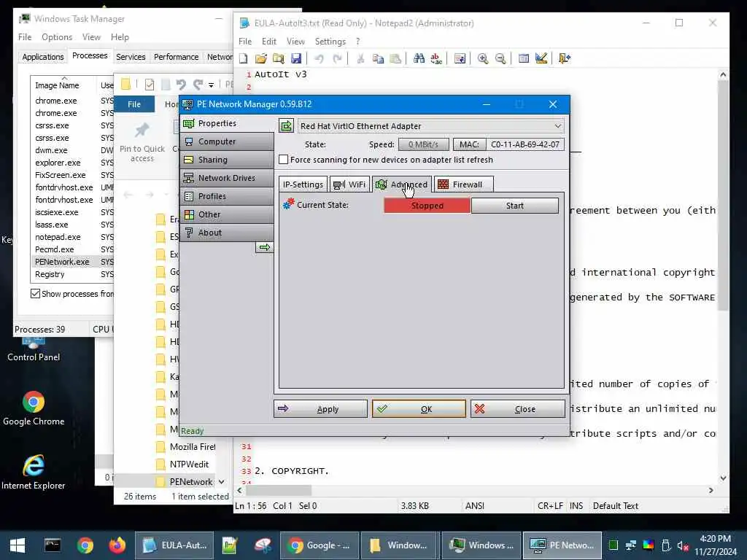The height and width of the screenshot is (560, 747).
Task: Click the Exit door icon in Notepad2
Action: (564, 58)
